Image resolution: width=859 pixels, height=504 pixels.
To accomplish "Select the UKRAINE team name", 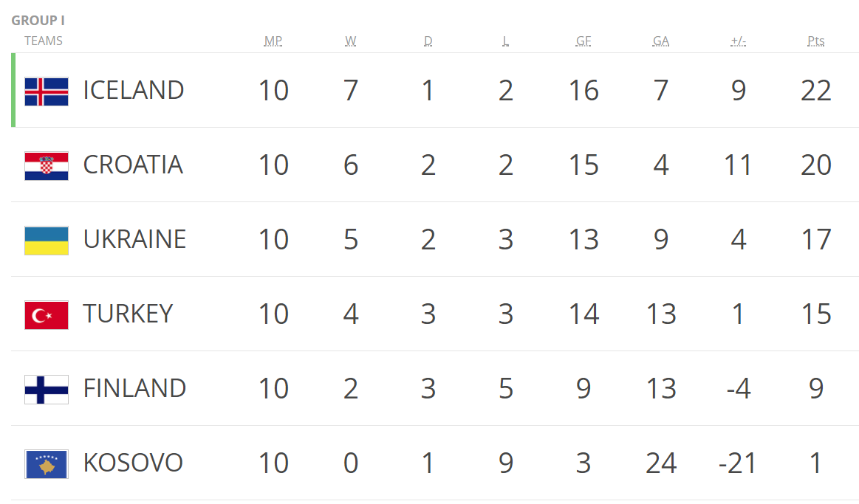I will coord(134,240).
